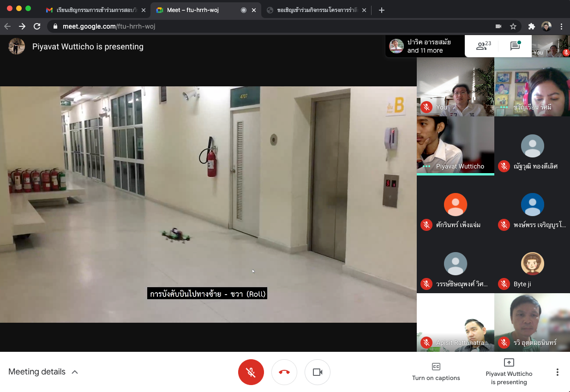This screenshot has height=392, width=570.
Task: Expand Meeting details
Action: [43, 372]
